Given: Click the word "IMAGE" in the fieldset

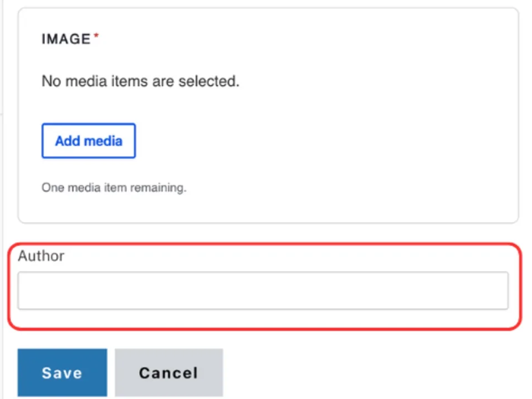Looking at the screenshot, I should (x=66, y=39).
